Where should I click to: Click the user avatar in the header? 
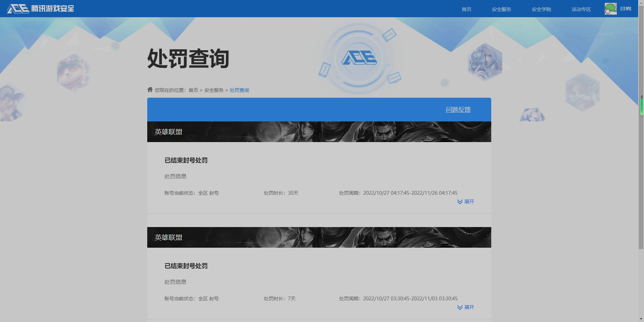611,9
